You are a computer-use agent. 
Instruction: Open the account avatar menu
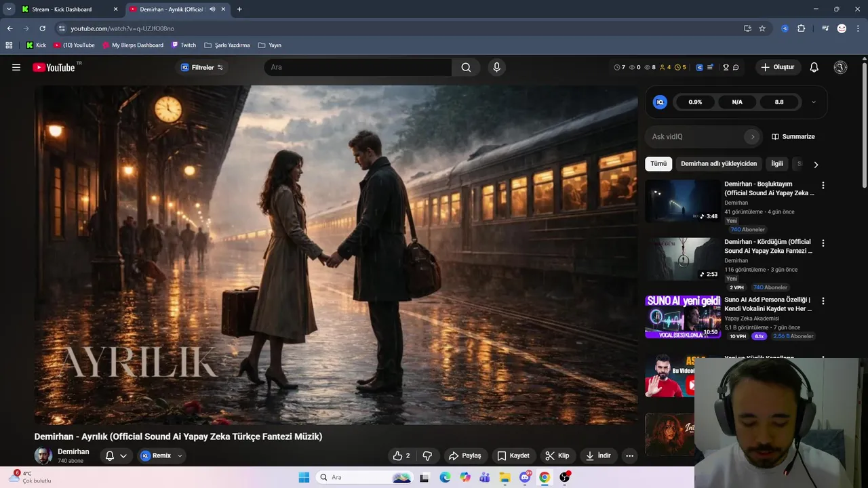coord(840,67)
